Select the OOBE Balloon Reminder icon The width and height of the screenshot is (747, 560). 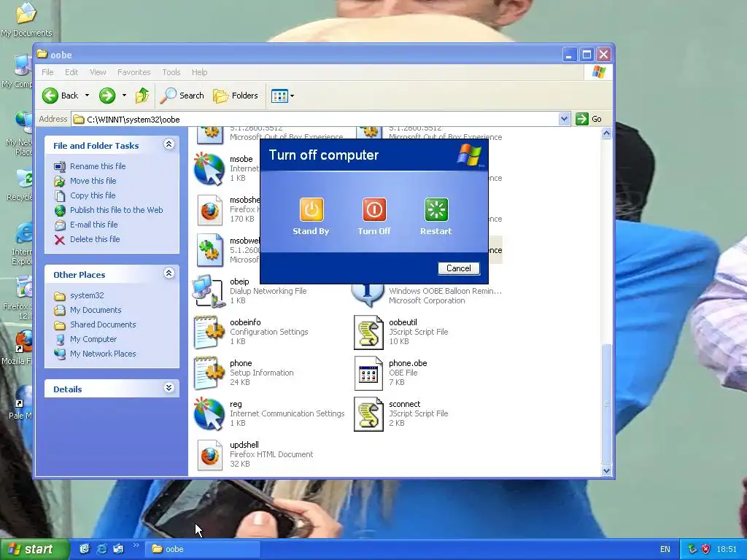[x=368, y=295]
